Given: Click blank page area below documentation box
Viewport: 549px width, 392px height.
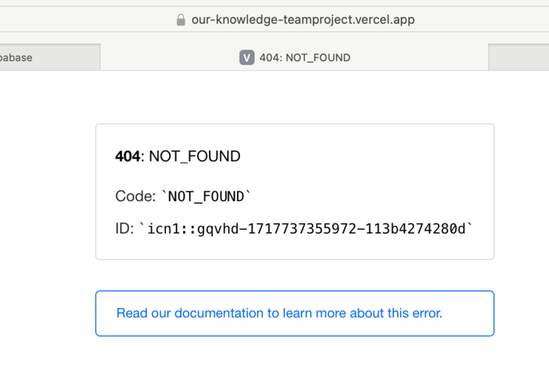Looking at the screenshot, I should pos(294,366).
